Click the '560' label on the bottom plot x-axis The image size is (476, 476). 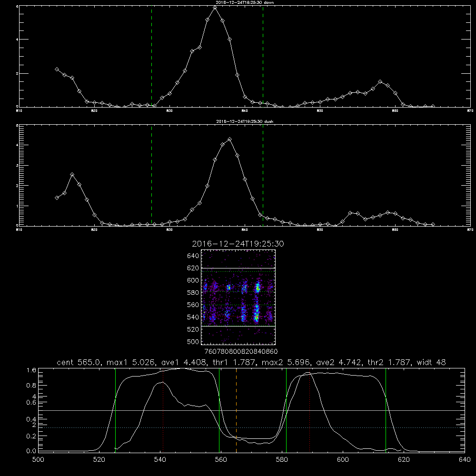point(221,460)
